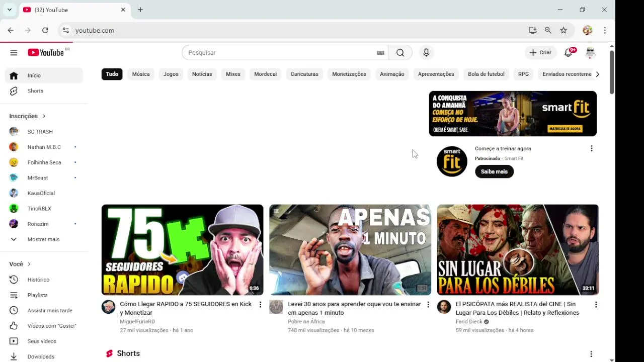This screenshot has width=644, height=362.
Task: Open the account avatar menu
Action: [590, 53]
